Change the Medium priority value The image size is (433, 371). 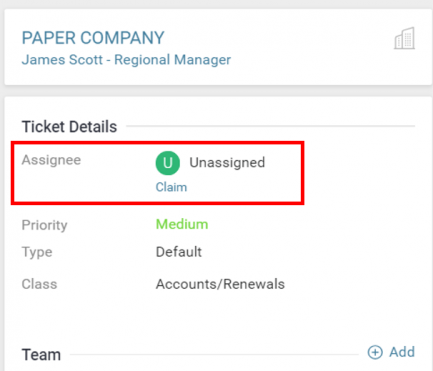[182, 224]
